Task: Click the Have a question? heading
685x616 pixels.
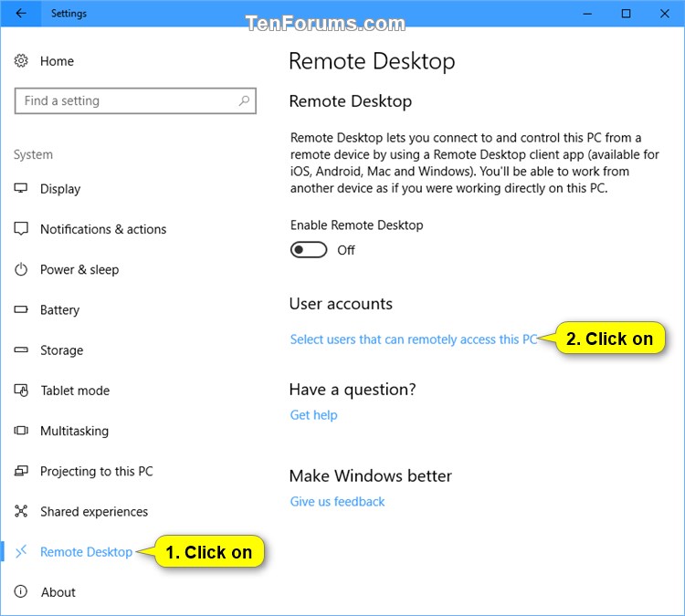Action: [x=353, y=389]
